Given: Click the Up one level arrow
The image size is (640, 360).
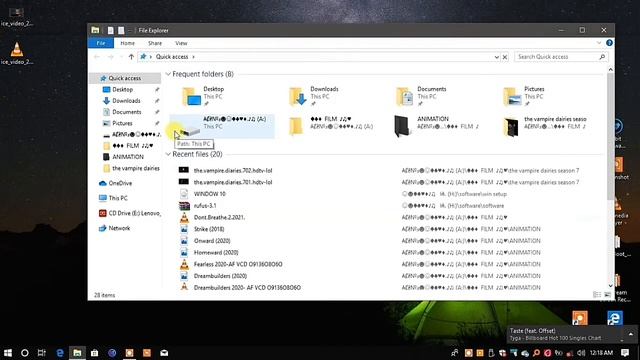Looking at the screenshot, I should [x=131, y=57].
